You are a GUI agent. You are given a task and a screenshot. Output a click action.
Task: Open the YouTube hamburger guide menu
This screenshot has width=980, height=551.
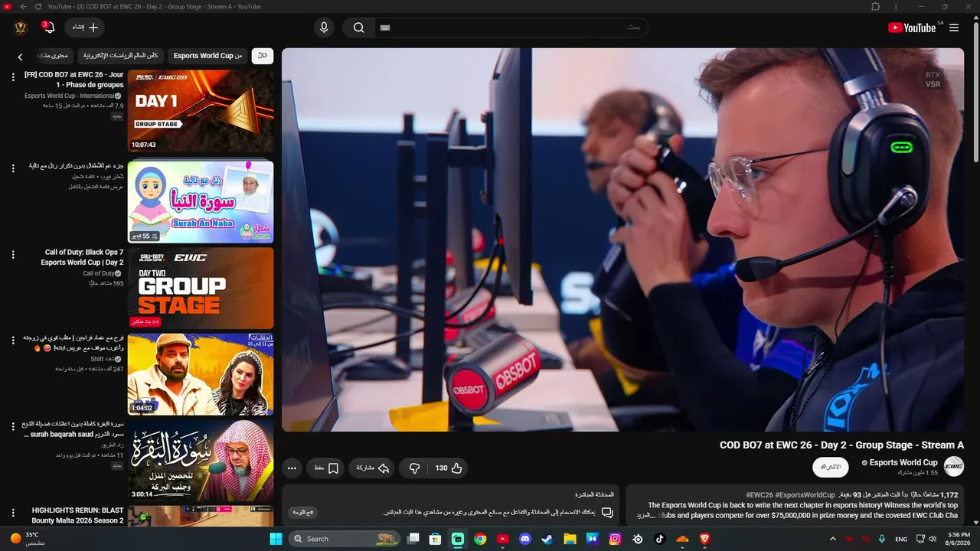click(x=954, y=28)
